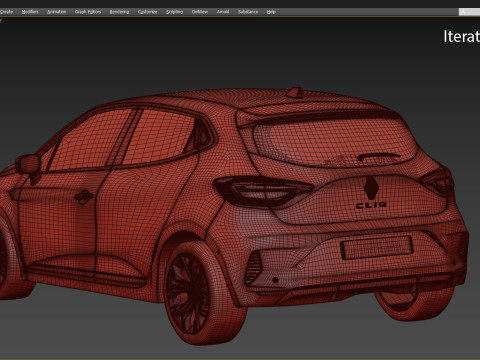Open the Scripting menu
The height and width of the screenshot is (360, 480).
[x=174, y=12]
